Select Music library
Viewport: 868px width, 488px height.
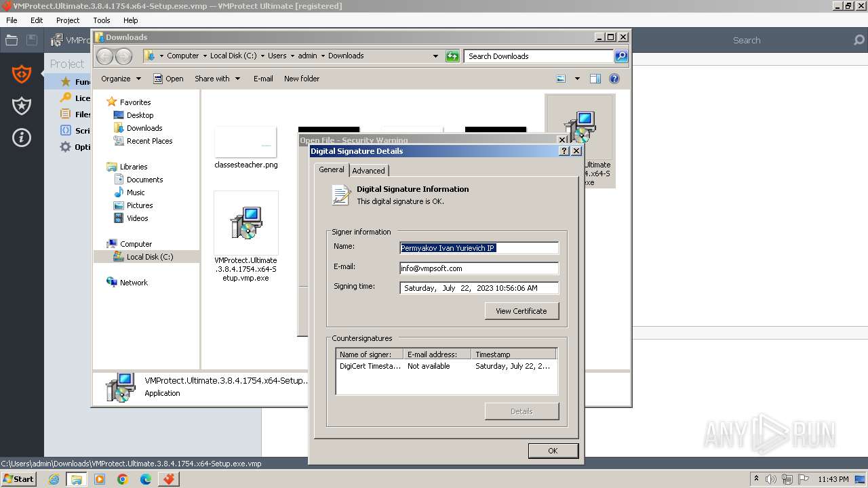click(x=129, y=192)
